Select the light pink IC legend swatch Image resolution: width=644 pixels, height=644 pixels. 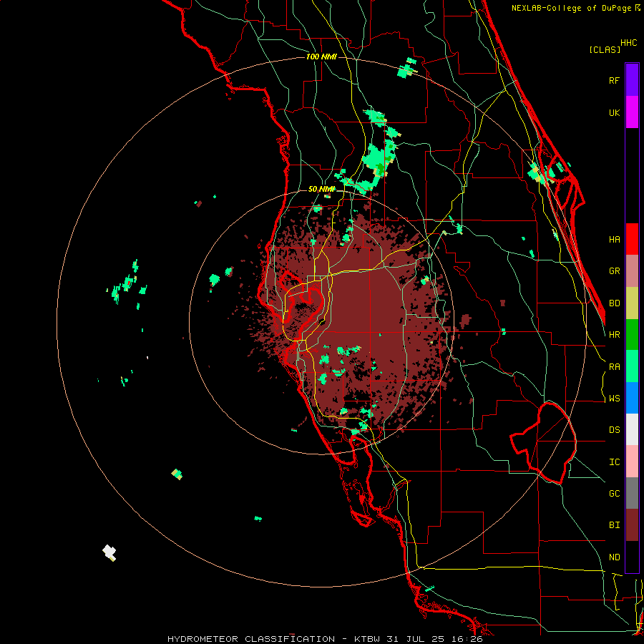tap(632, 462)
